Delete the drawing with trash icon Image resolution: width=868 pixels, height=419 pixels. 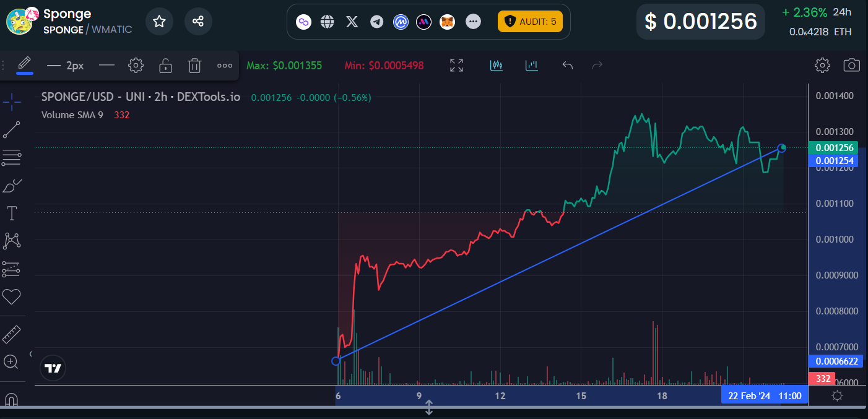pyautogui.click(x=194, y=65)
